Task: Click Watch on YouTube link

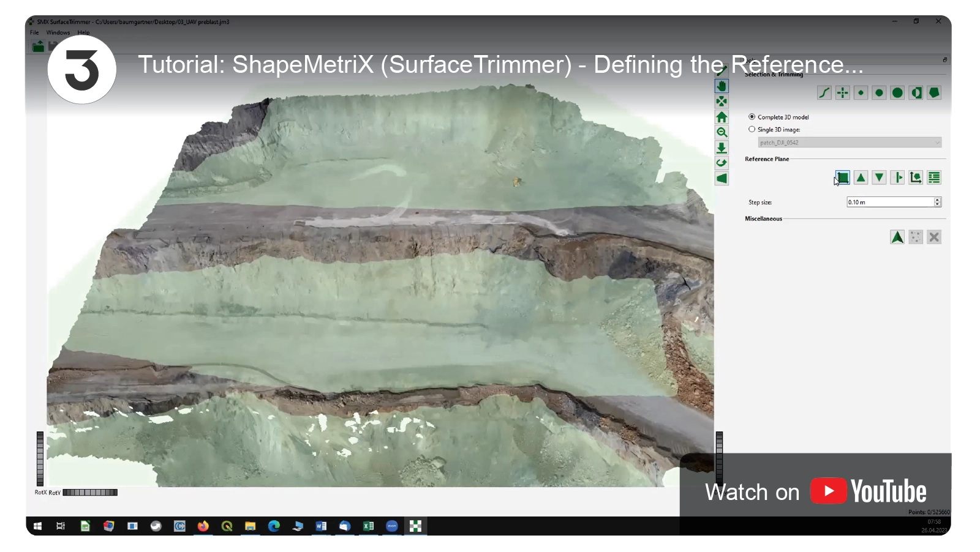Action: click(815, 491)
